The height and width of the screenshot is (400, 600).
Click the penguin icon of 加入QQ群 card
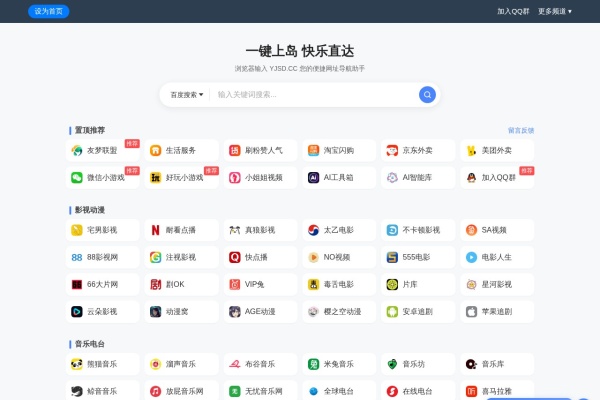[471, 178]
